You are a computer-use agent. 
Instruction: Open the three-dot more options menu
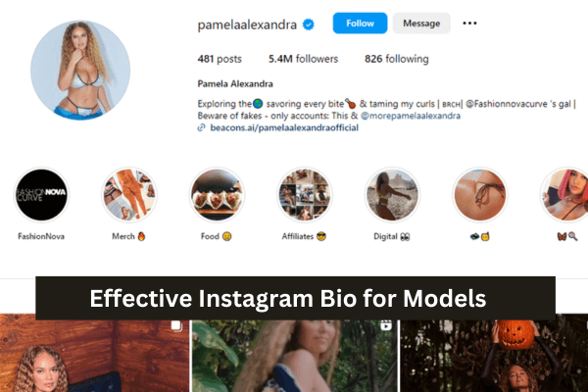[470, 23]
